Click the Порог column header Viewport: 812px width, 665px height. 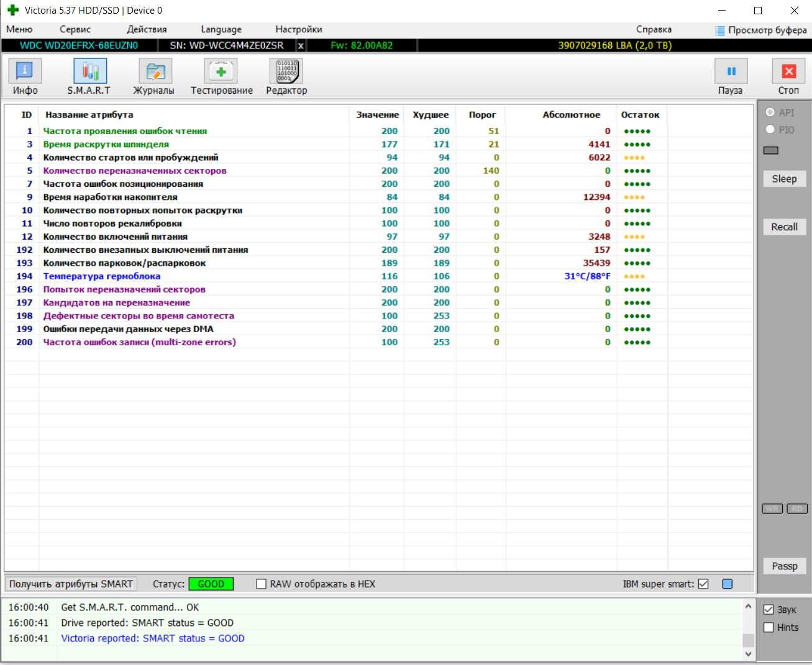pos(481,115)
